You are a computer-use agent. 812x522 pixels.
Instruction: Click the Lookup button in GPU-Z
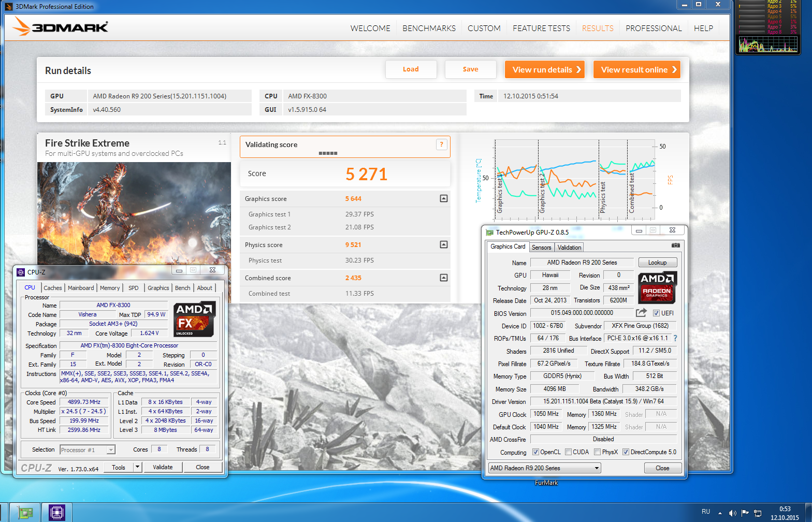(658, 263)
